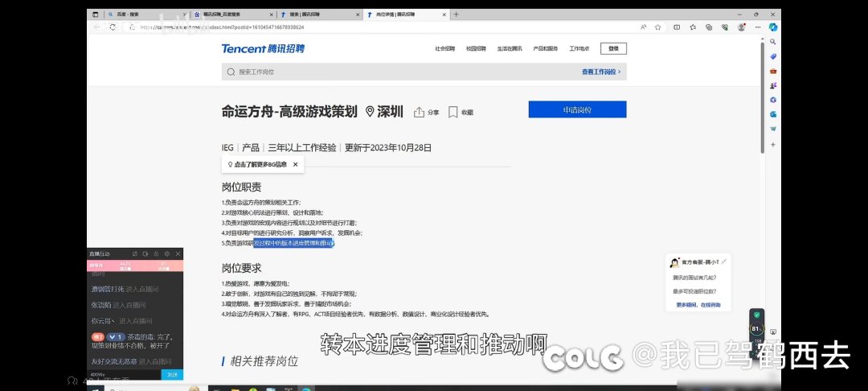Open the sidebar search icon
Image resolution: width=868 pixels, height=391 pixels.
click(x=773, y=42)
